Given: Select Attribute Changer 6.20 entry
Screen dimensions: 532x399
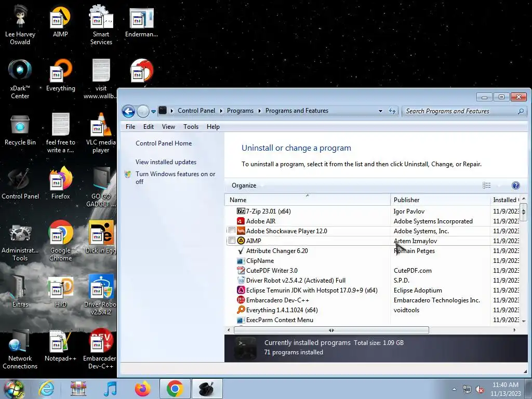Looking at the screenshot, I should coord(372,251).
